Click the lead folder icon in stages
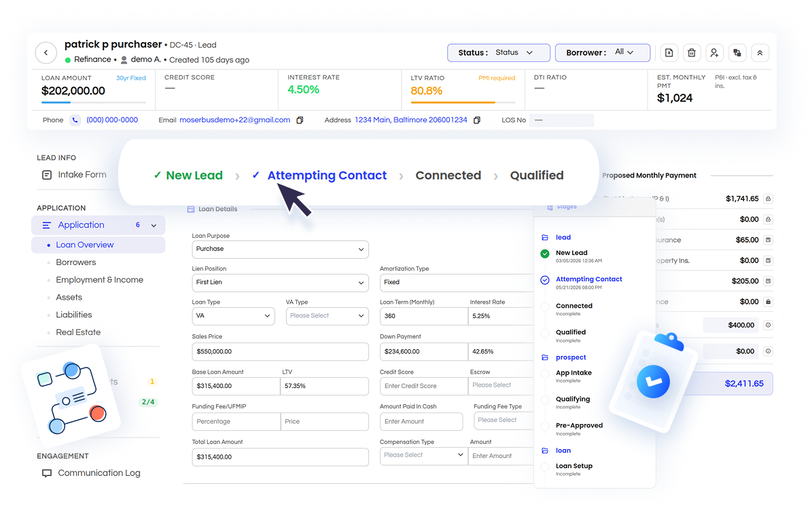The height and width of the screenshot is (511, 812). click(545, 238)
